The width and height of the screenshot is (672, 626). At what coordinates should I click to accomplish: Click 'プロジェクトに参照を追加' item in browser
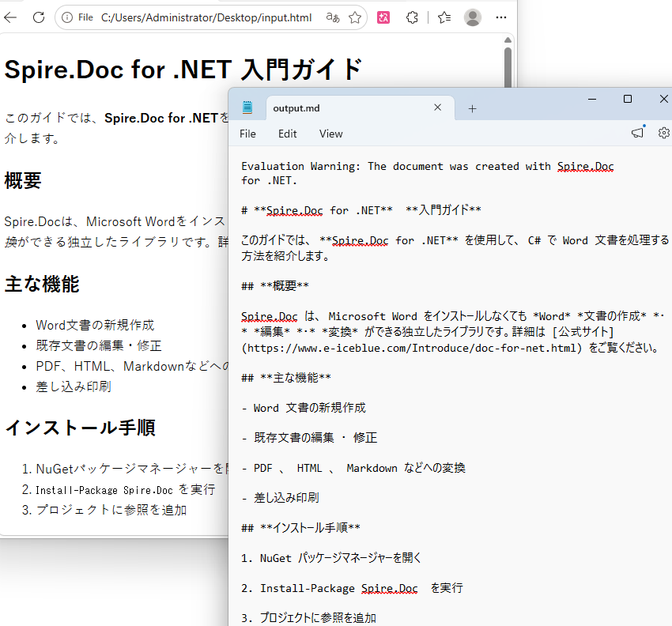point(111,510)
